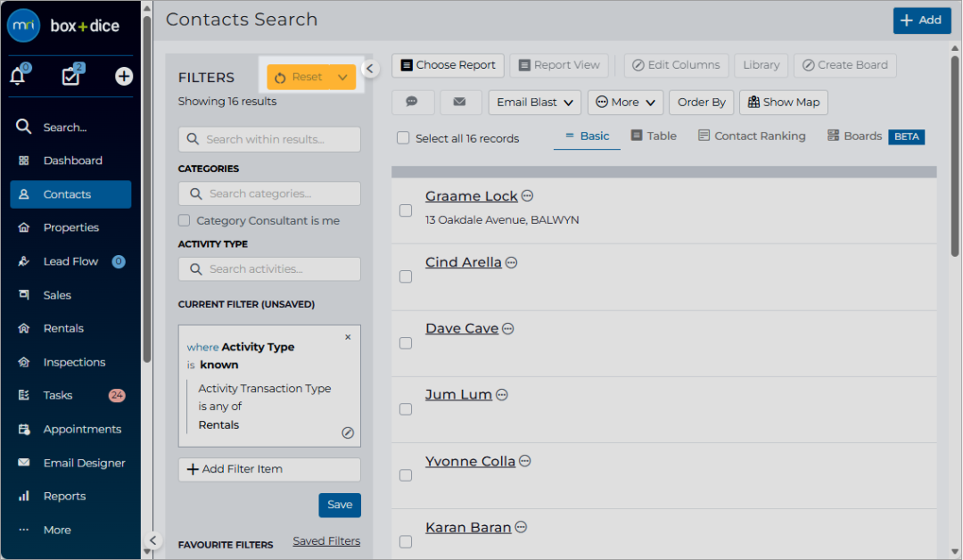
Task: Open the options icon next to Cind Arella
Action: pos(511,263)
